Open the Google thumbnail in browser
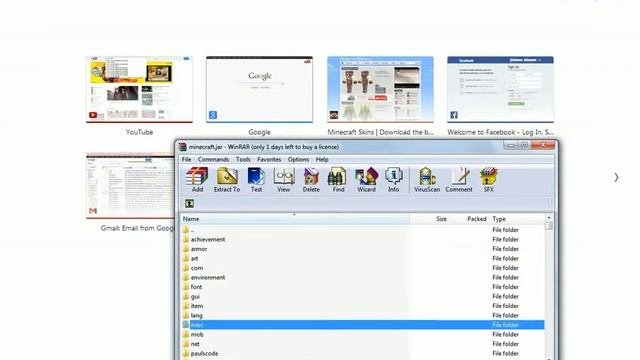This screenshot has width=640, height=360. coord(259,89)
